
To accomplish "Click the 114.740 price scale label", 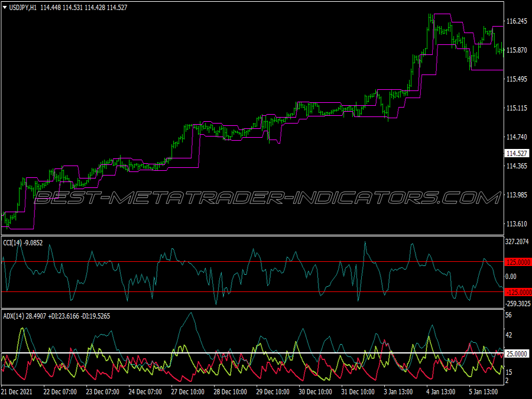I will click(x=517, y=137).
